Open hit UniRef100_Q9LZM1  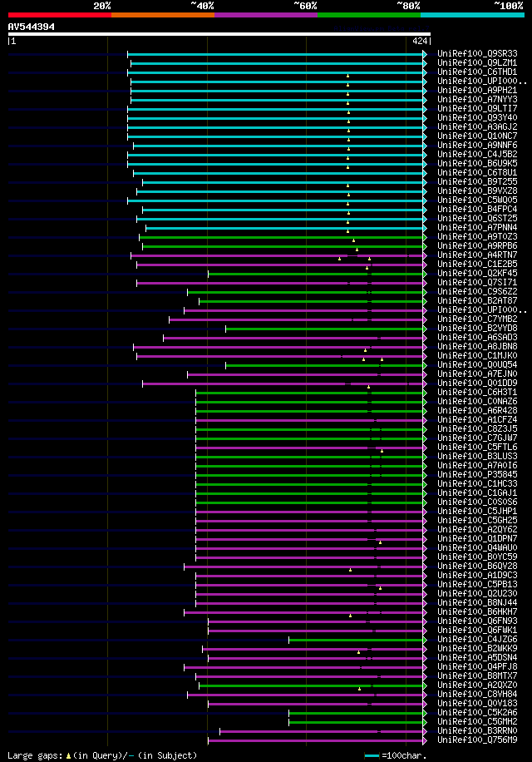[x=477, y=63]
